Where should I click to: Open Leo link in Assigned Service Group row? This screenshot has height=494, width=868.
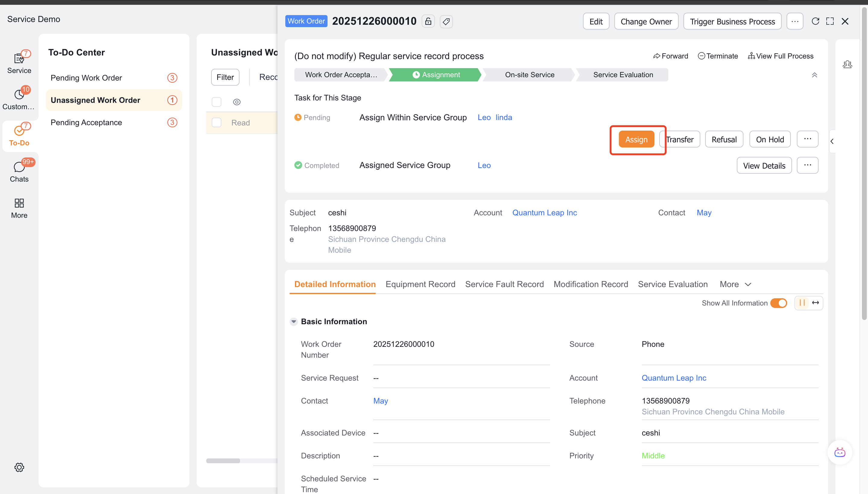(x=484, y=165)
